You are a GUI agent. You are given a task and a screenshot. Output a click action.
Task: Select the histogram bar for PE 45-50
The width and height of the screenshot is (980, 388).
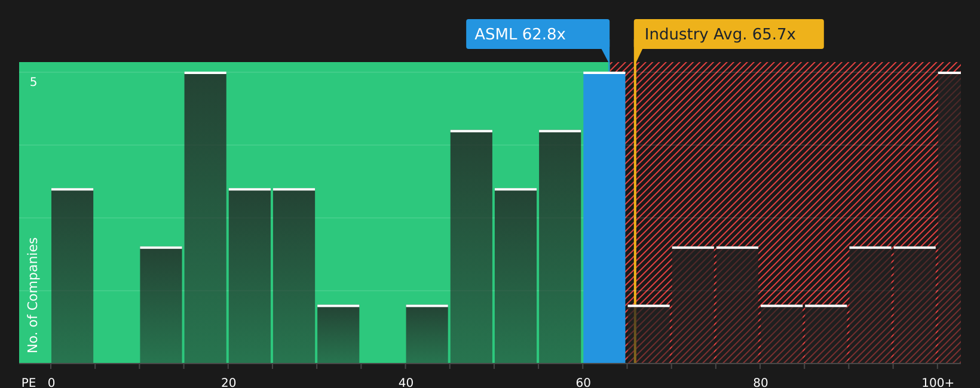coord(471,247)
